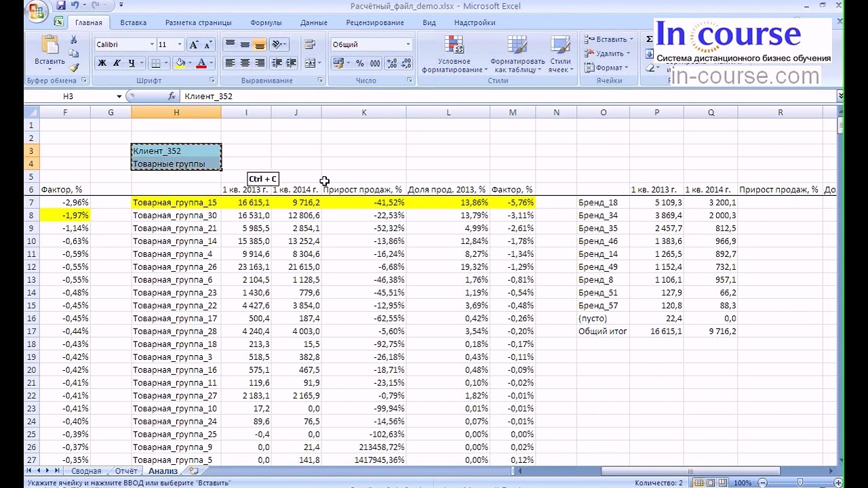Increase font size with the large A icon
The width and height of the screenshot is (868, 488).
pos(193,45)
